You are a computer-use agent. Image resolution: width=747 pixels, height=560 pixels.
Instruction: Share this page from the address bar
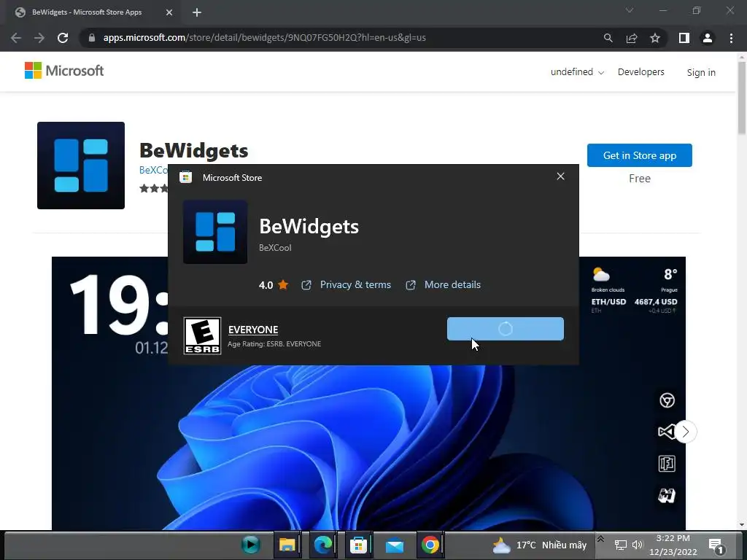(x=632, y=38)
